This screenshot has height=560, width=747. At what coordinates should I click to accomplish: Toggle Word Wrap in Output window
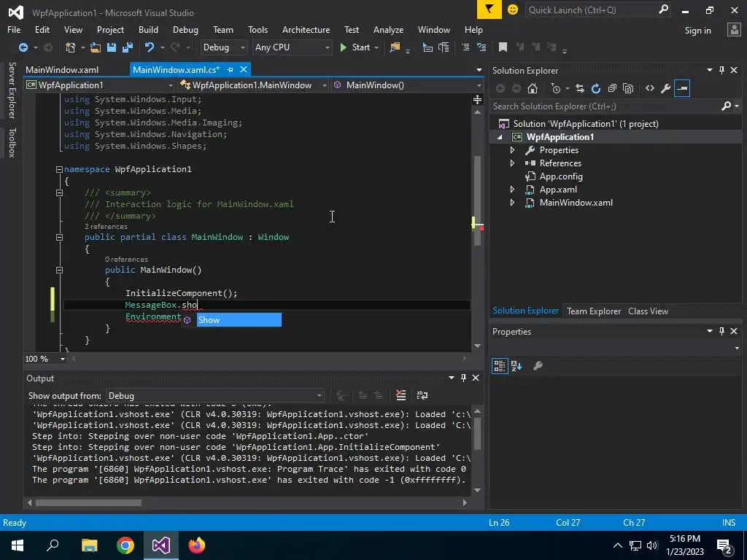pyautogui.click(x=422, y=395)
